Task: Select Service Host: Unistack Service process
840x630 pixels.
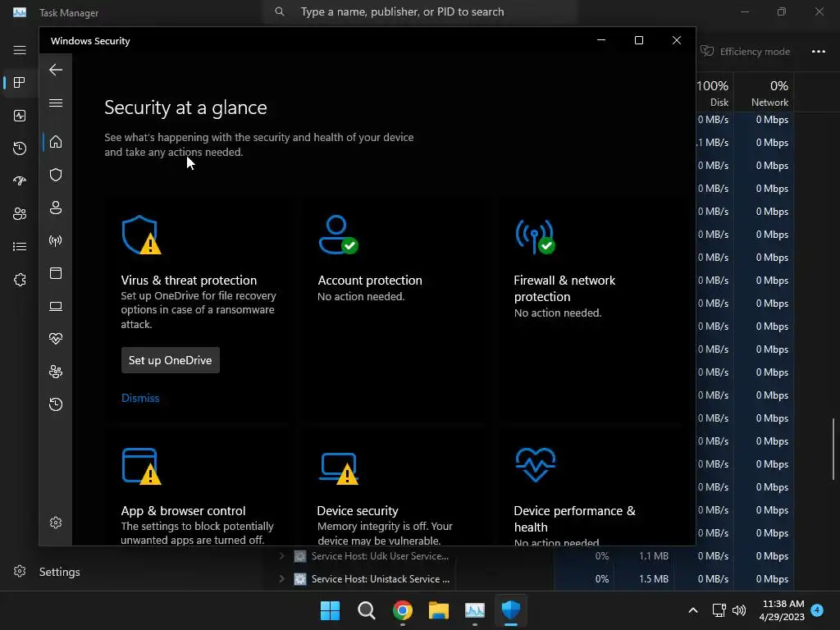Action: click(x=381, y=579)
